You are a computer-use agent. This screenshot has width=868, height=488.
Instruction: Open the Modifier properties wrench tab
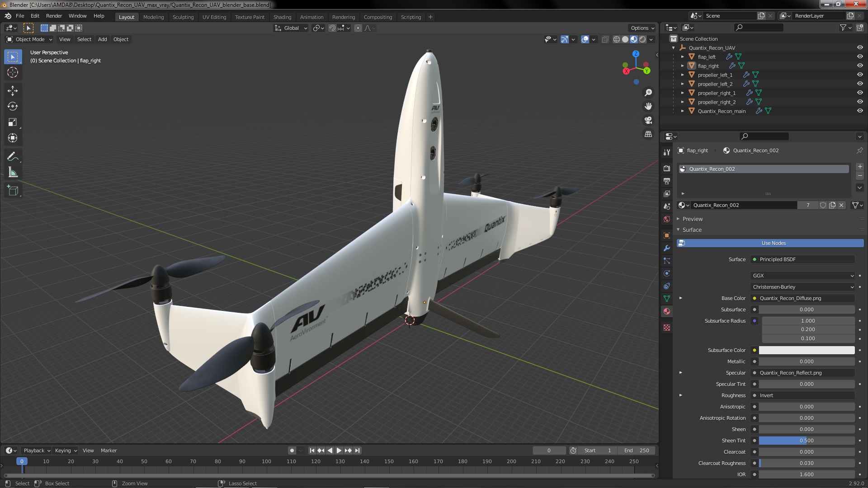[x=666, y=248]
